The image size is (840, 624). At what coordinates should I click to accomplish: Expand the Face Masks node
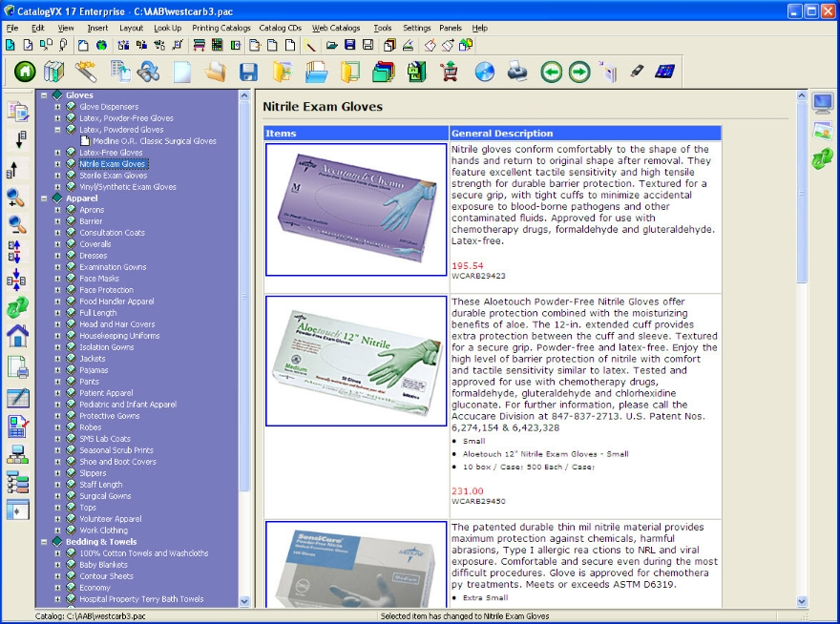pyautogui.click(x=57, y=279)
